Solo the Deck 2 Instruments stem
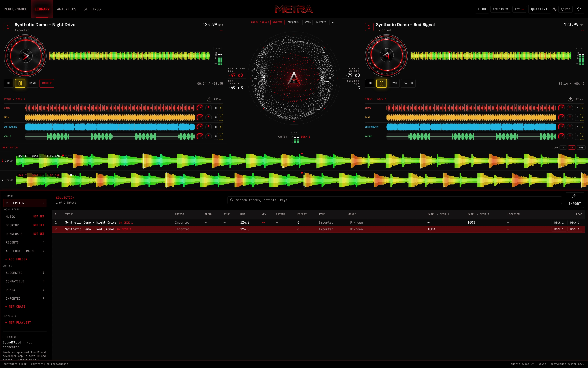The image size is (588, 368). [x=582, y=127]
